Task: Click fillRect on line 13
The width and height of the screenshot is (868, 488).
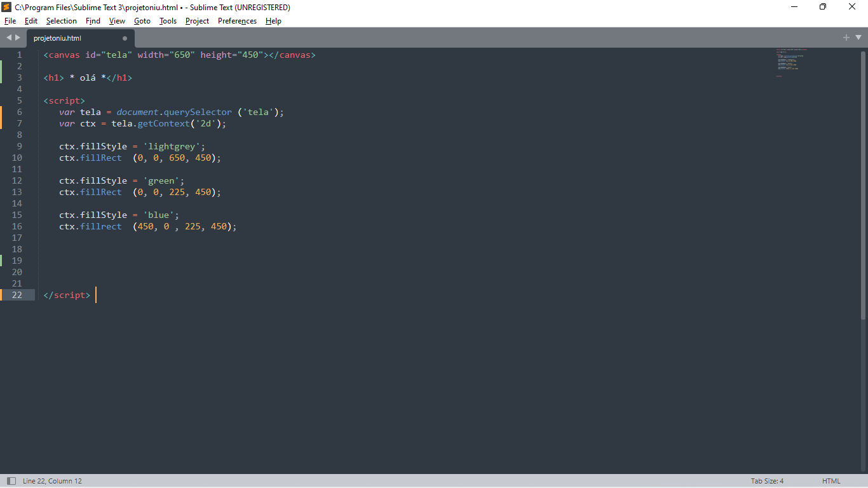Action: point(101,192)
